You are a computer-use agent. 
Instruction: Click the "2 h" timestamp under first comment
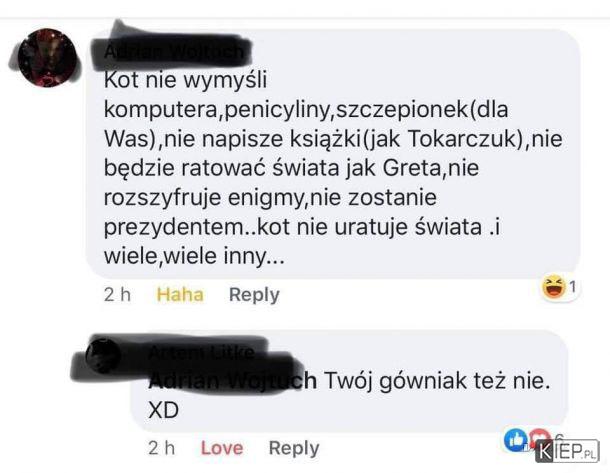117,294
